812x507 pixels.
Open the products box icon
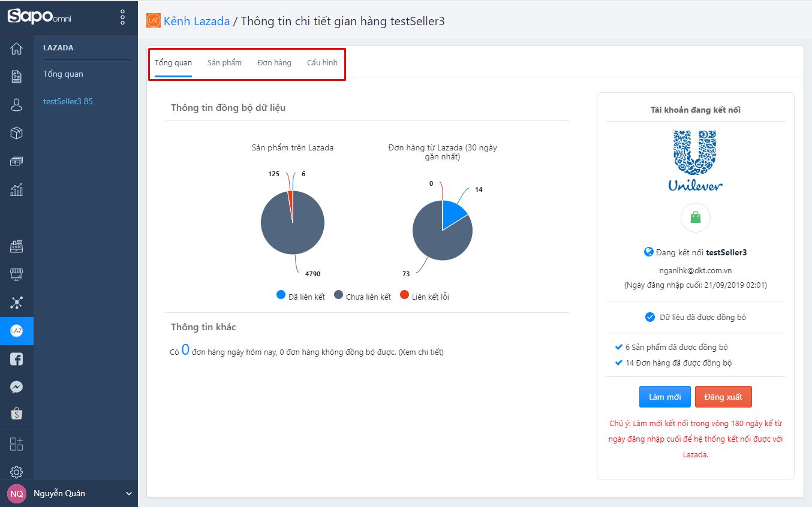coord(16,133)
